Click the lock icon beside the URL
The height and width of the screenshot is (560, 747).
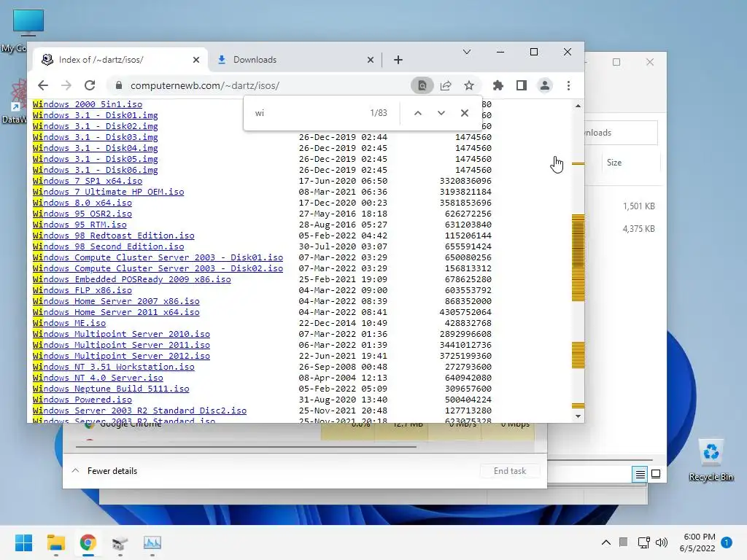(119, 86)
